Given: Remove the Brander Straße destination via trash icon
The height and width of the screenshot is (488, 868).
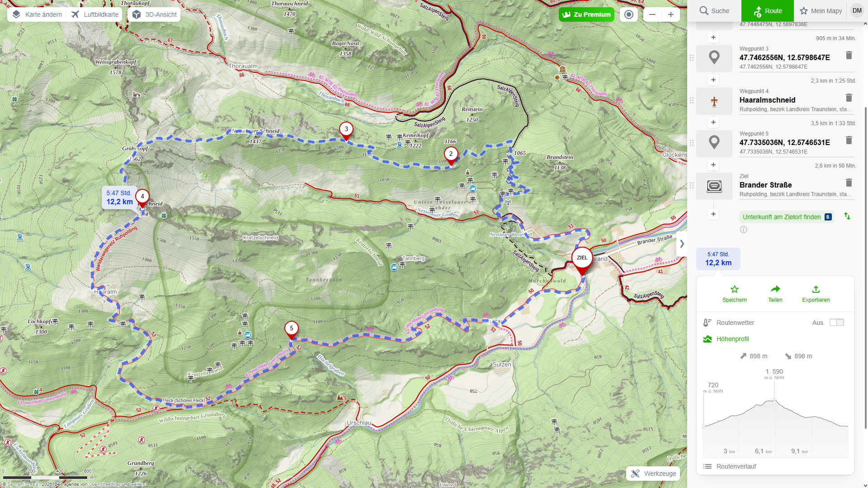Looking at the screenshot, I should 849,183.
